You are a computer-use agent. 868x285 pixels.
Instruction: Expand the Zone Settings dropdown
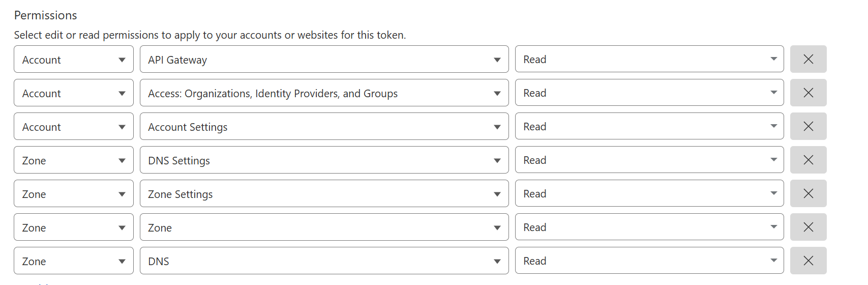[324, 194]
